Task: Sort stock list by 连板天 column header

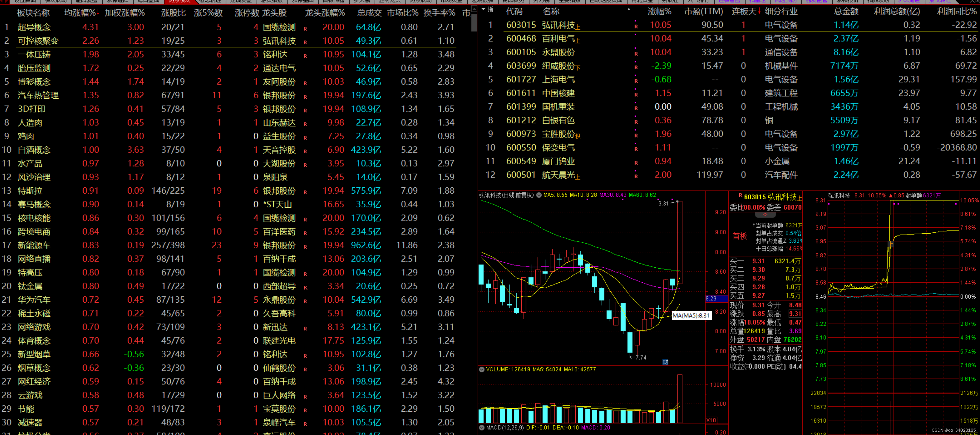Action: coord(745,11)
